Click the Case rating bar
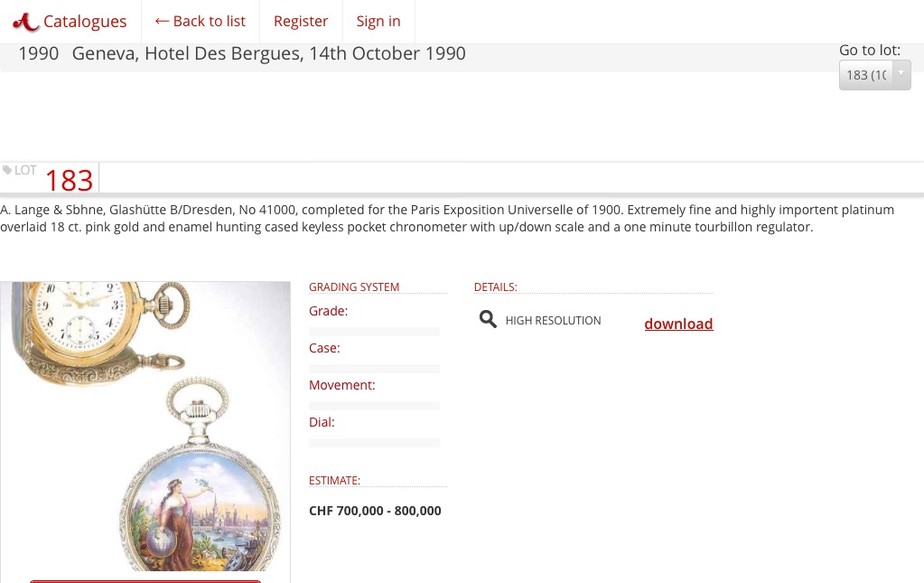This screenshot has height=583, width=924. click(374, 369)
